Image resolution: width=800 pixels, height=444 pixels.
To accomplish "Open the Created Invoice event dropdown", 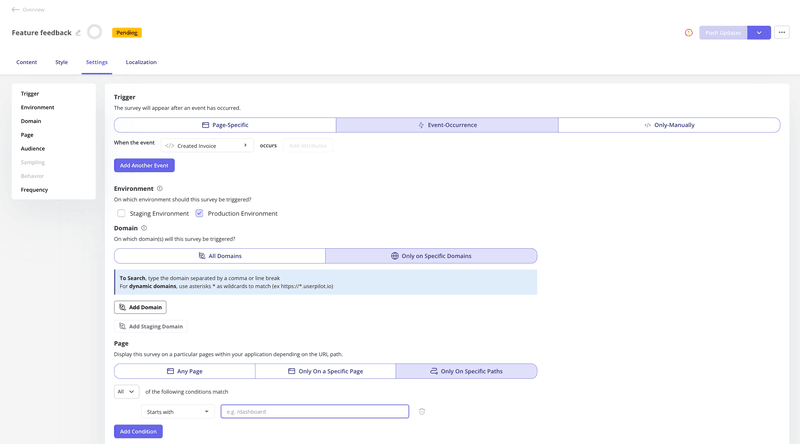I will (207, 146).
